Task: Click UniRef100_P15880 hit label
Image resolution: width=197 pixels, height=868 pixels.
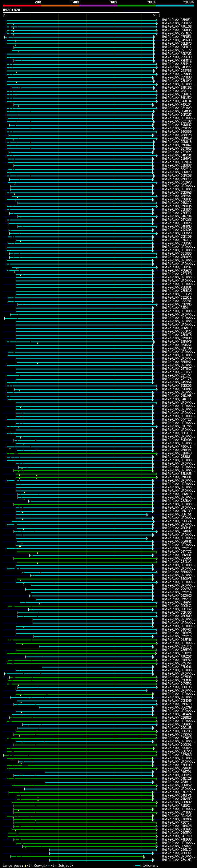Action: [x=177, y=338]
